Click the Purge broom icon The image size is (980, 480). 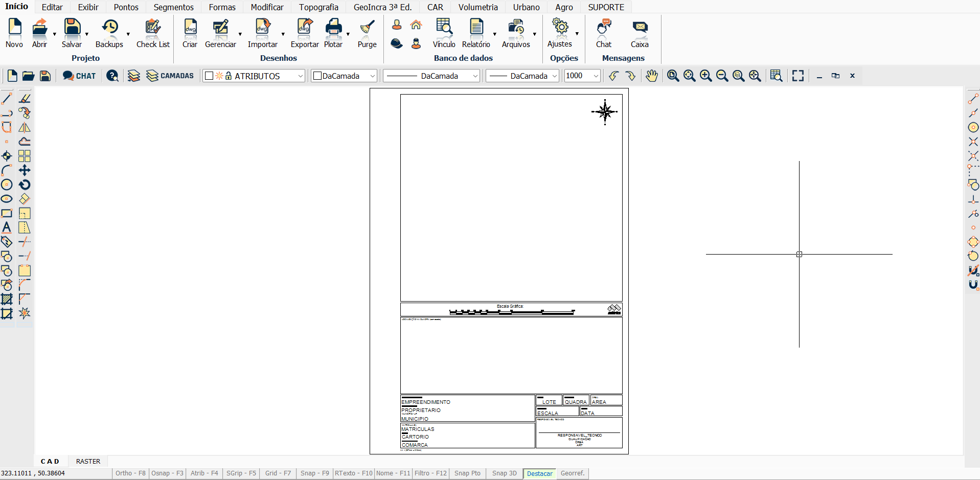tap(367, 28)
